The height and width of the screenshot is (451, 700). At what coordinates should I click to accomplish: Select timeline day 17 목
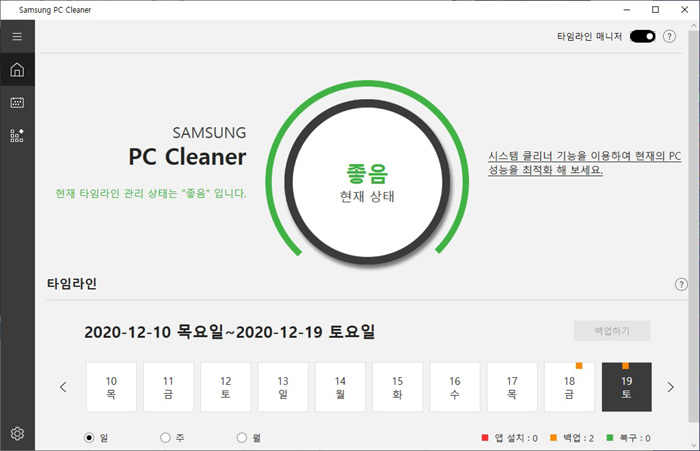[512, 387]
